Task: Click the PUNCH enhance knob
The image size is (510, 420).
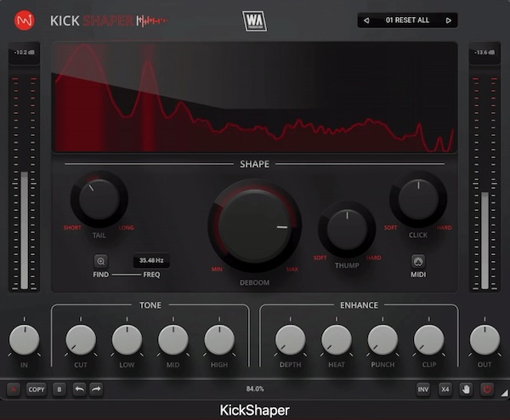Action: pyautogui.click(x=382, y=339)
